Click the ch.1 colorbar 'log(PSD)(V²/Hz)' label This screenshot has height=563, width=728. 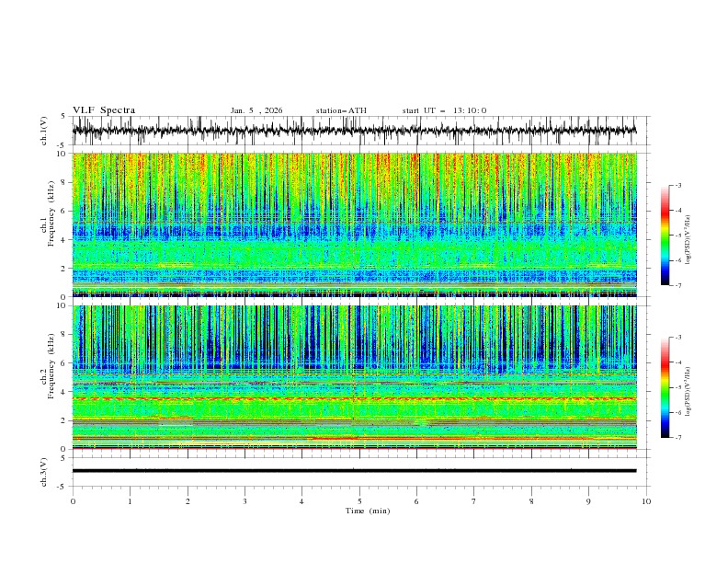point(688,240)
